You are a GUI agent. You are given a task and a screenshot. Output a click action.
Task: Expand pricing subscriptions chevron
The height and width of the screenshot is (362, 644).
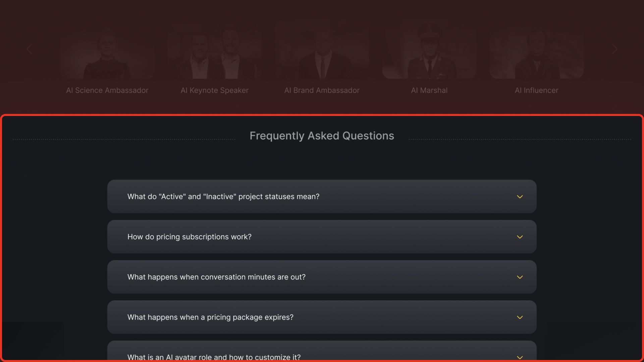[520, 237]
